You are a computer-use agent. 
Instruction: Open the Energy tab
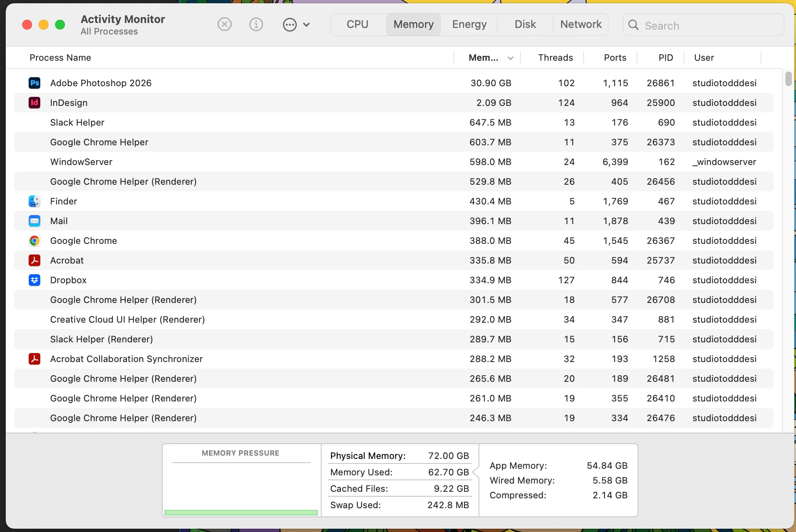click(469, 25)
